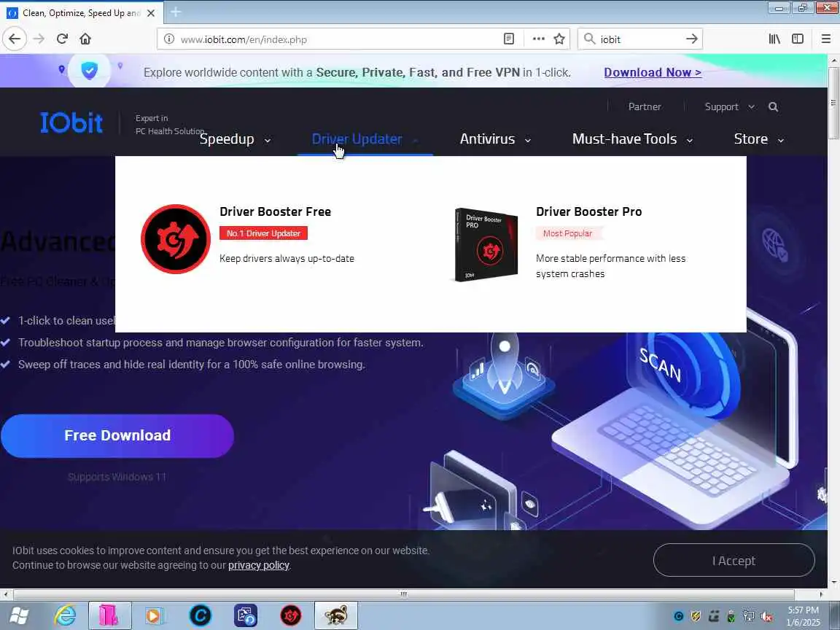Open Firefox hamburger menu
Viewport: 840px width, 630px height.
point(826,39)
